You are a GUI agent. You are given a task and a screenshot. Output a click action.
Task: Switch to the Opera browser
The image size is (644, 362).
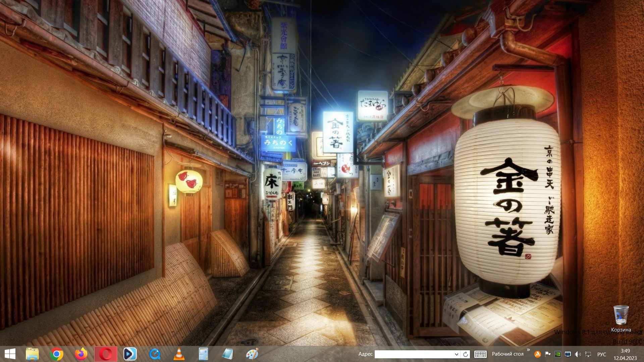[106, 354]
